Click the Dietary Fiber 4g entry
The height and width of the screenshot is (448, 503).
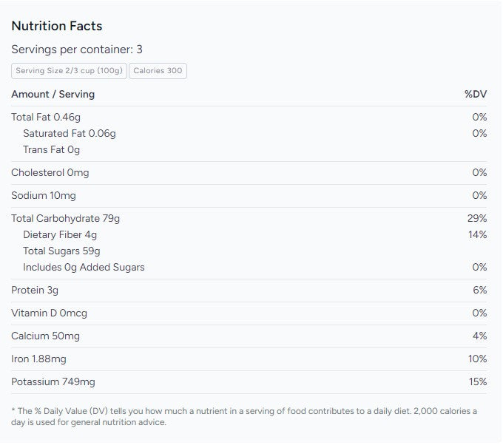point(60,234)
